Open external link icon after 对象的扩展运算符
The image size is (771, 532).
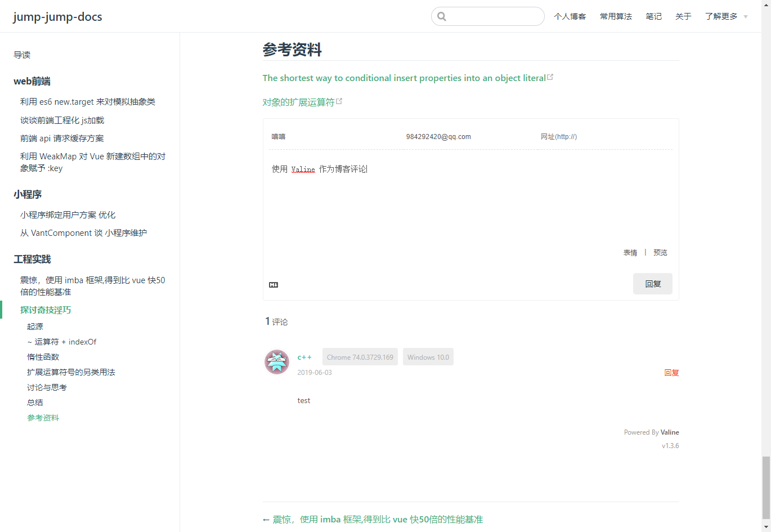(339, 101)
